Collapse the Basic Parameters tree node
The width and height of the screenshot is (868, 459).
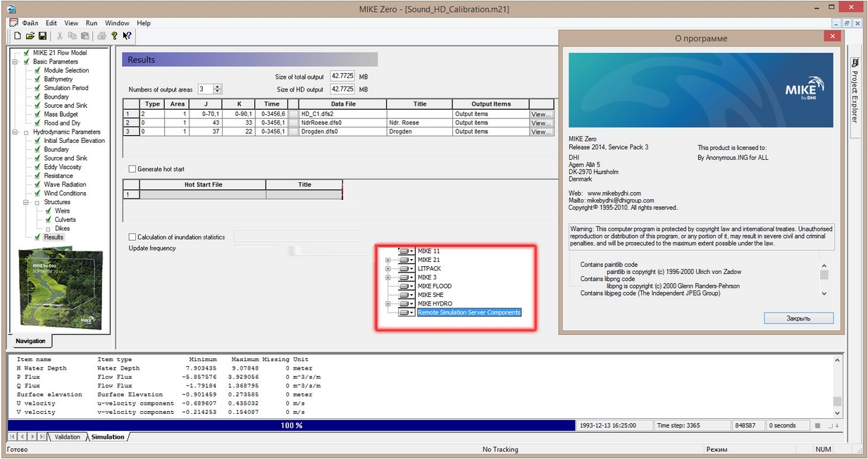pos(15,62)
